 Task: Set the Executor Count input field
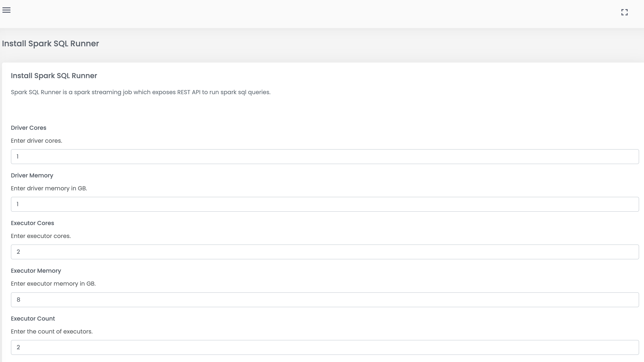pos(325,347)
